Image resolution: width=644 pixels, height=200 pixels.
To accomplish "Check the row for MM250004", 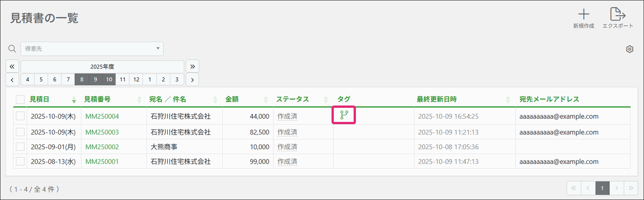I will [20, 116].
